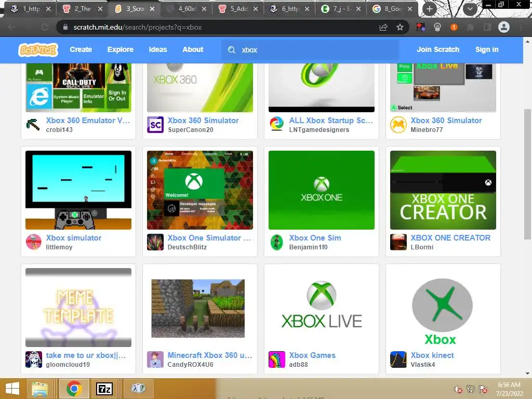
Task: Click LNTgamedesigners avatar icon
Action: (x=277, y=125)
